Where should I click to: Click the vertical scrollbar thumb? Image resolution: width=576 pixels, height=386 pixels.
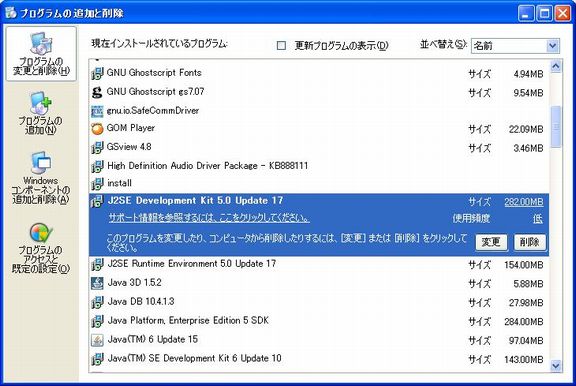pos(556,127)
